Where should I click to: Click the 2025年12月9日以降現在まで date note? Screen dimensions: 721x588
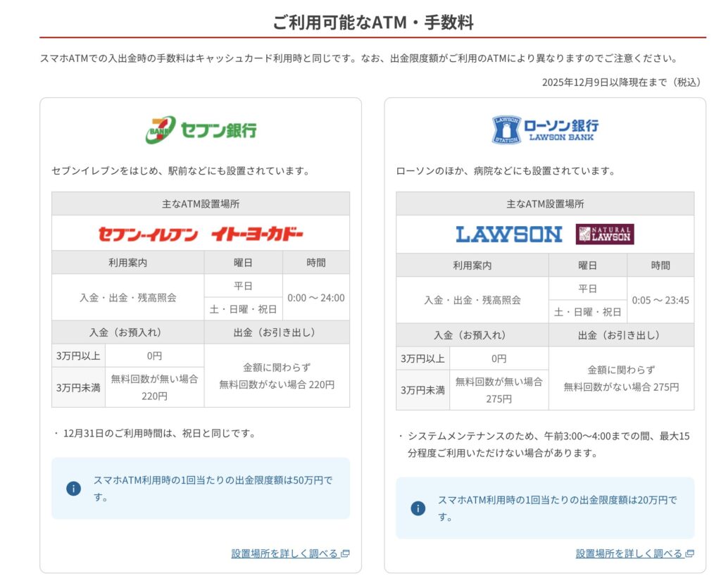click(622, 82)
